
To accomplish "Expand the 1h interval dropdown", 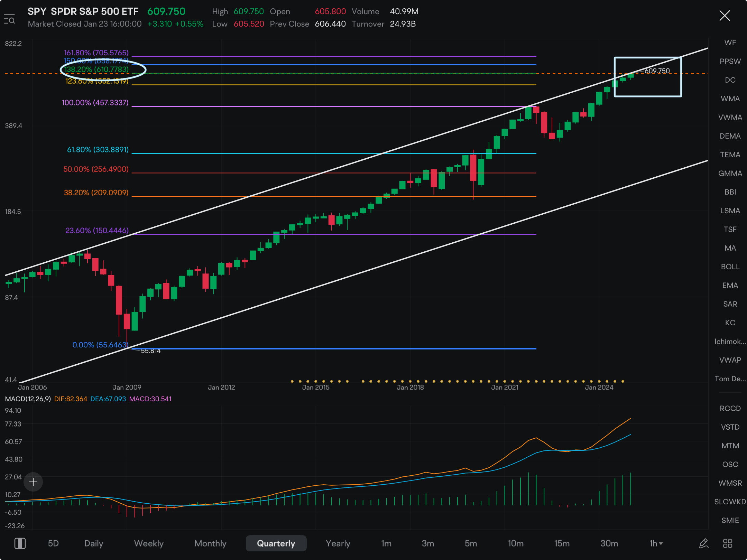I will point(656,543).
